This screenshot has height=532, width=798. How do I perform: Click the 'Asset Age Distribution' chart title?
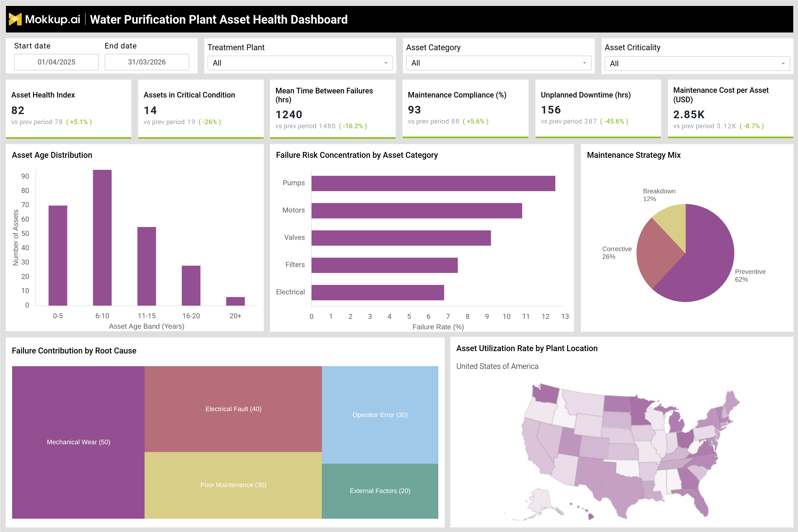(52, 155)
